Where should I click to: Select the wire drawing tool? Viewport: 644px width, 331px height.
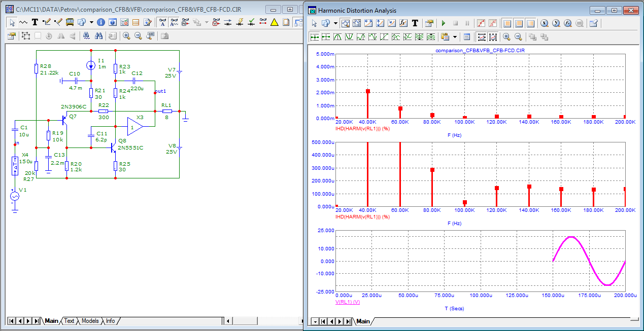click(x=47, y=22)
